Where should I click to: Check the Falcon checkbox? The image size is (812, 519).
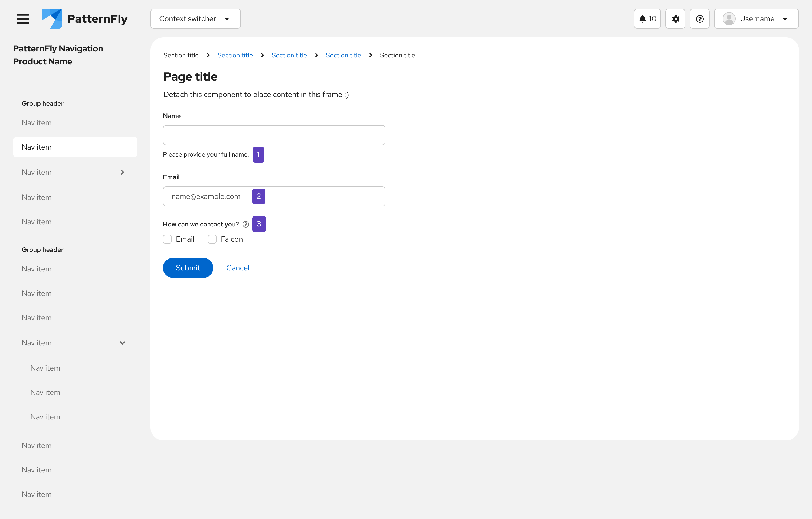point(212,239)
